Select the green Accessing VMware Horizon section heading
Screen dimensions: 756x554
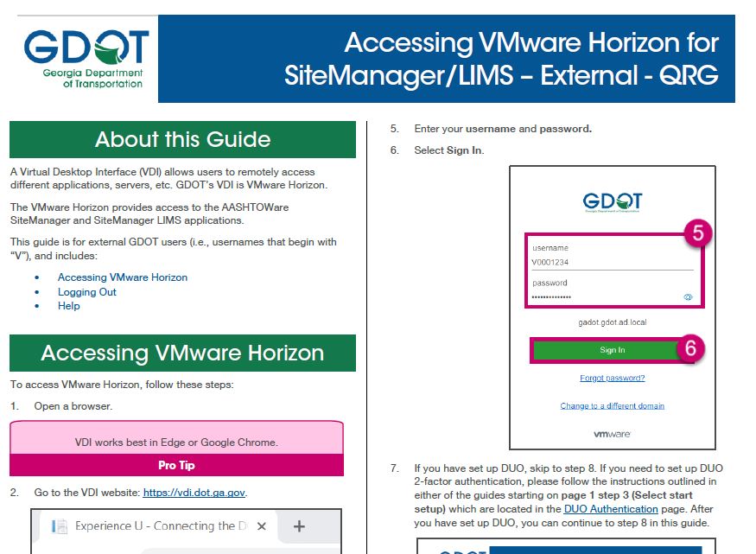[182, 353]
